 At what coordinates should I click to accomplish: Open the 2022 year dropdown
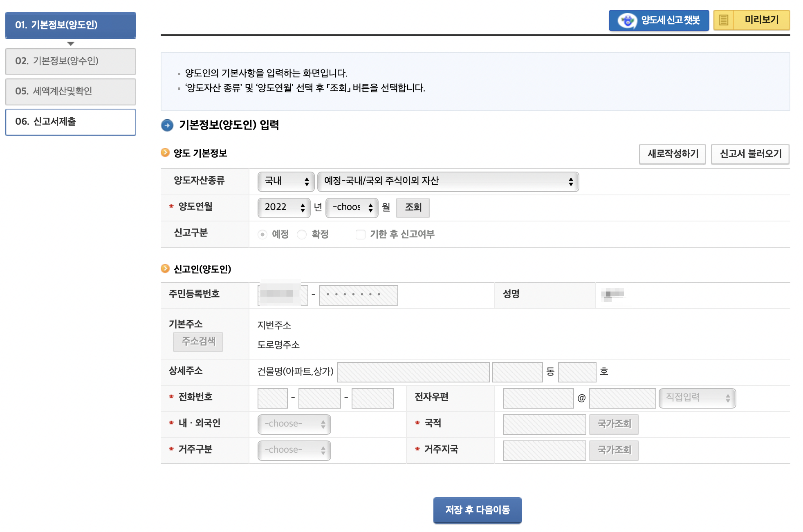coord(284,208)
